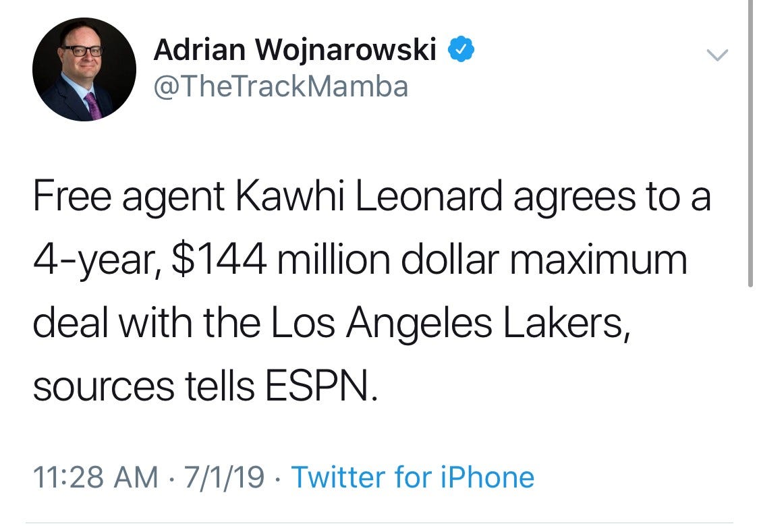The width and height of the screenshot is (759, 532).
Task: Click the 7/1/19 date
Action: [224, 477]
